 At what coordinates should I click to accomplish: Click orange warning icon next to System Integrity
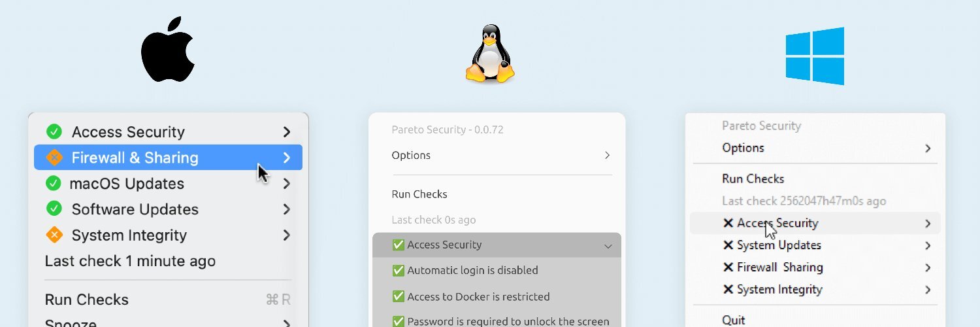[x=54, y=235]
